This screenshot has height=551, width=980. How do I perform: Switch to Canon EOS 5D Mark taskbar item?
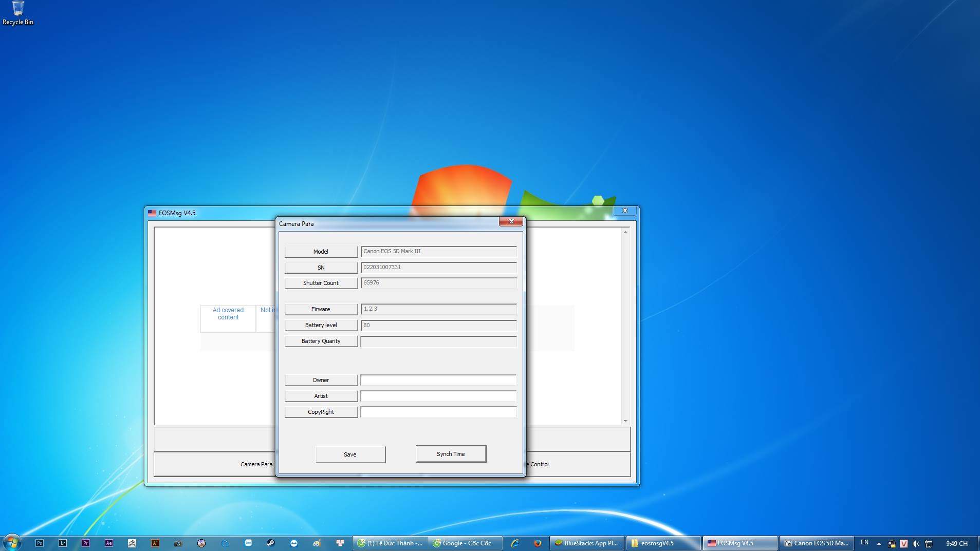(817, 543)
